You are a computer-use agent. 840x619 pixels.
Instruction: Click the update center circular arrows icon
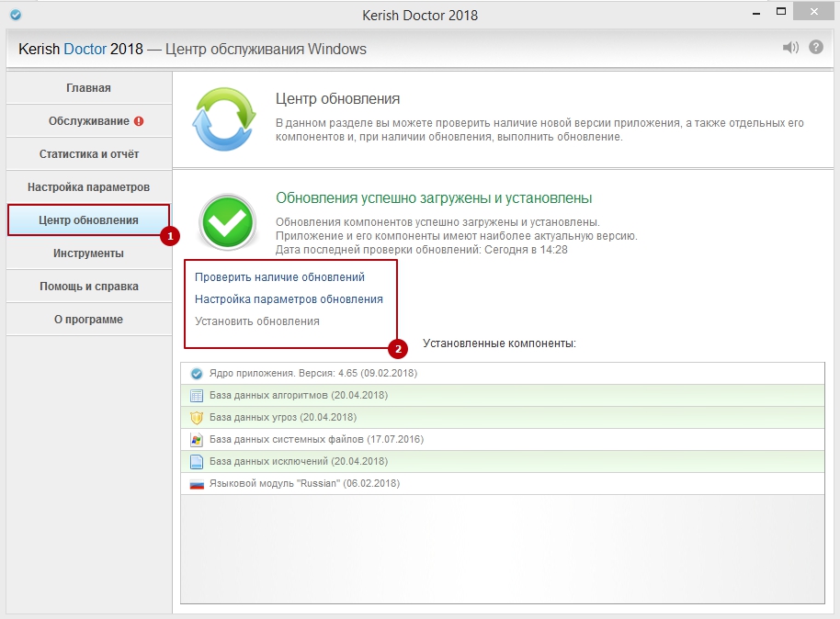tap(224, 119)
